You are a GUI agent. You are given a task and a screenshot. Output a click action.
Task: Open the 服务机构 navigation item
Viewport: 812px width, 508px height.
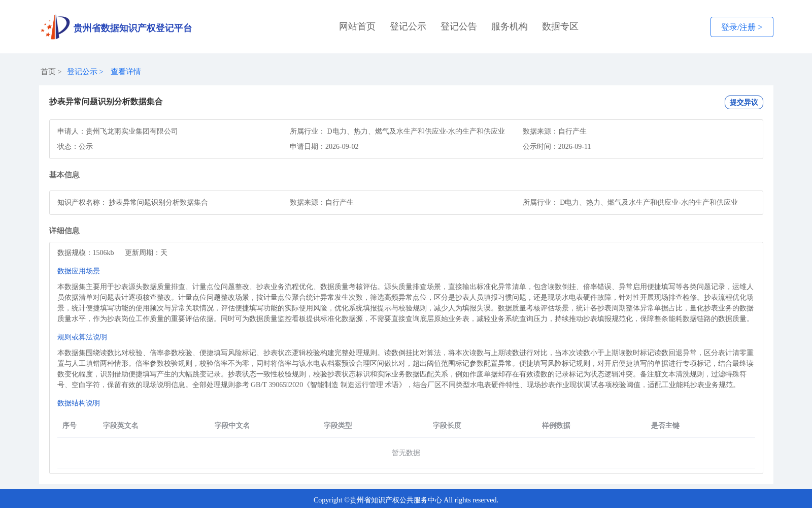click(x=510, y=26)
